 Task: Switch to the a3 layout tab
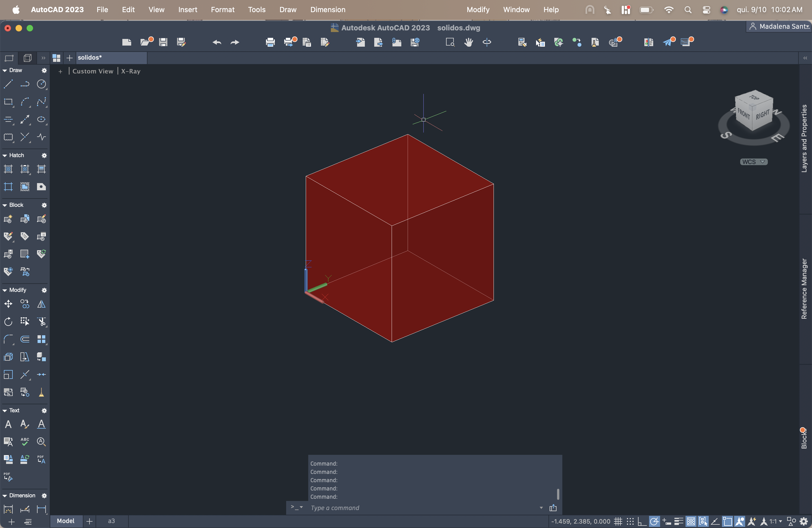coord(112,521)
